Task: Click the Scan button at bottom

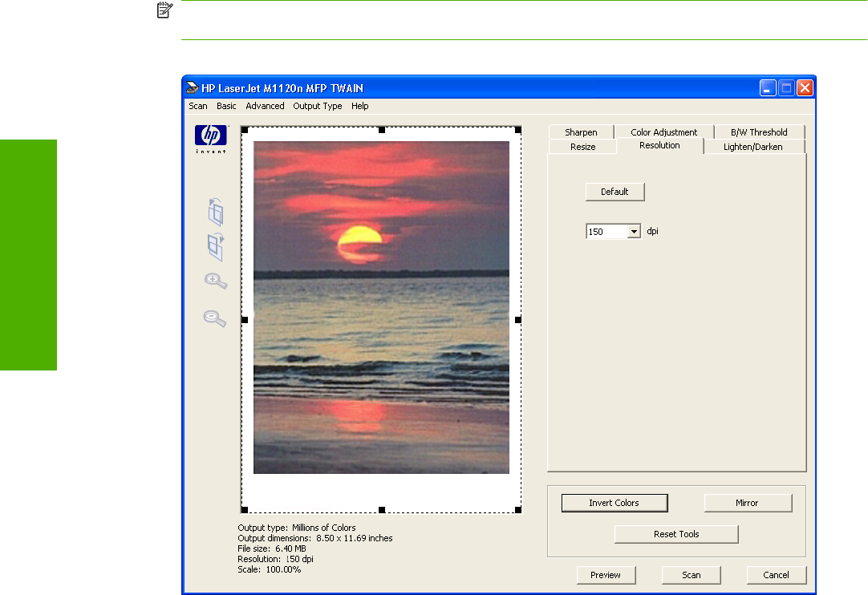Action: (691, 575)
